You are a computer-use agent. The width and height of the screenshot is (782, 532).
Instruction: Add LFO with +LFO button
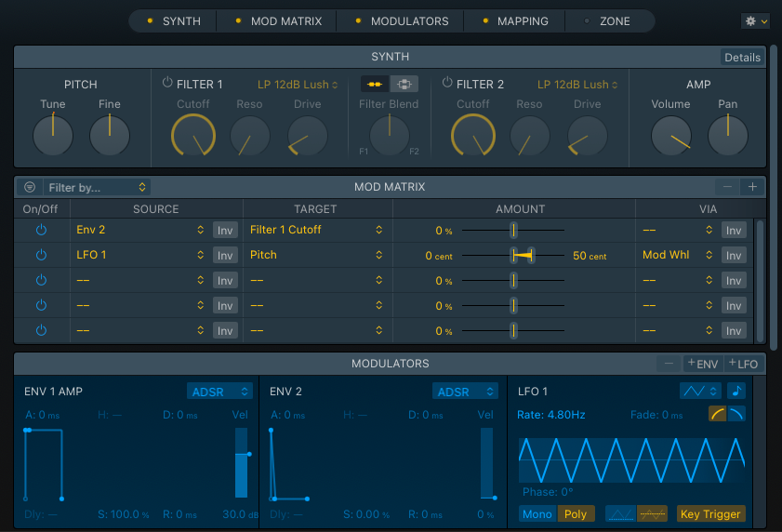tap(743, 364)
